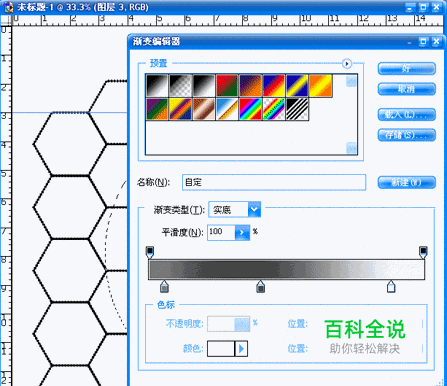Maximize the gradient editor dialog

point(423,42)
